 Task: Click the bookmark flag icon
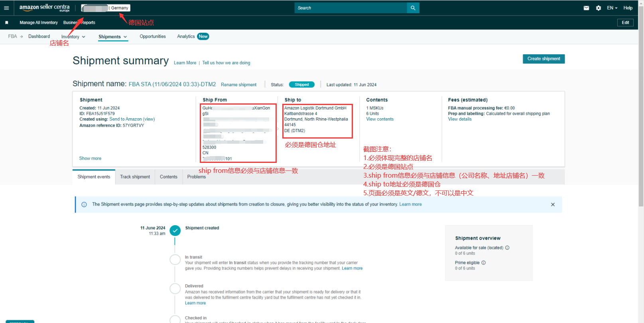click(7, 23)
